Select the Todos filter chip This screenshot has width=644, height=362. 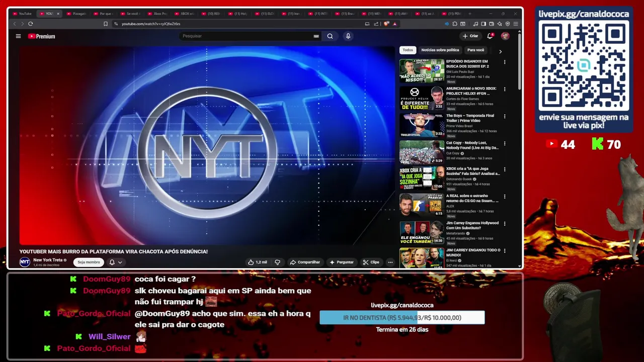408,50
